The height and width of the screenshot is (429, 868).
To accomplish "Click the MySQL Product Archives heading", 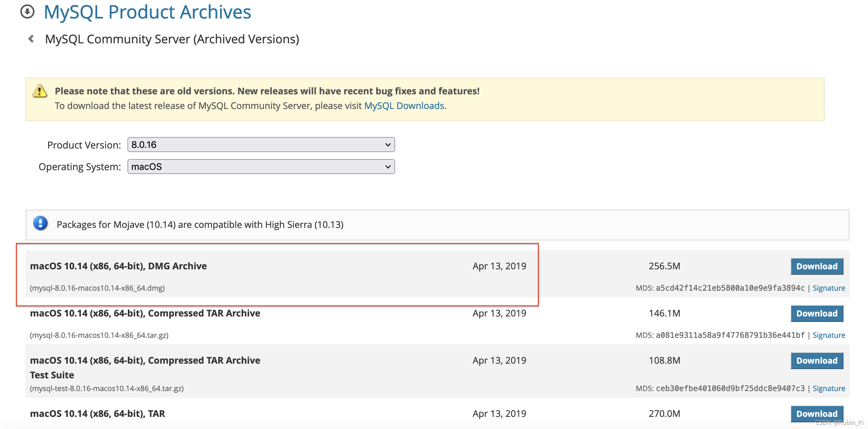I will tap(147, 12).
